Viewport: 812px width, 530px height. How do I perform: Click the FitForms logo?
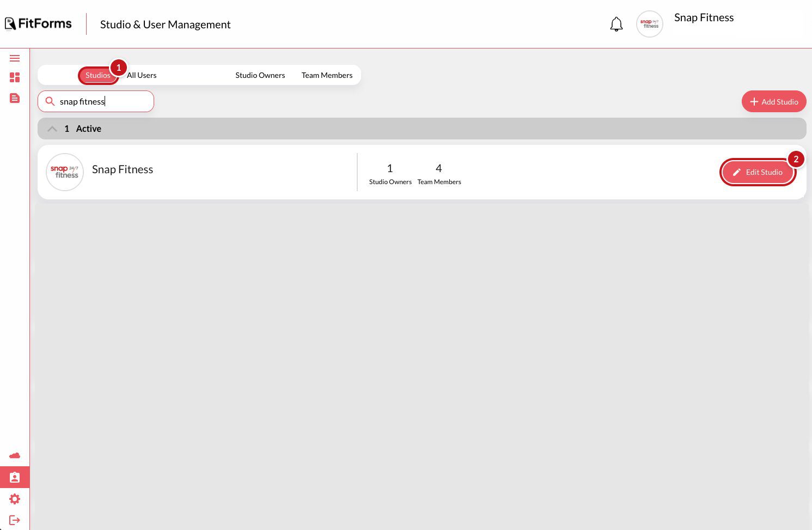(x=38, y=23)
